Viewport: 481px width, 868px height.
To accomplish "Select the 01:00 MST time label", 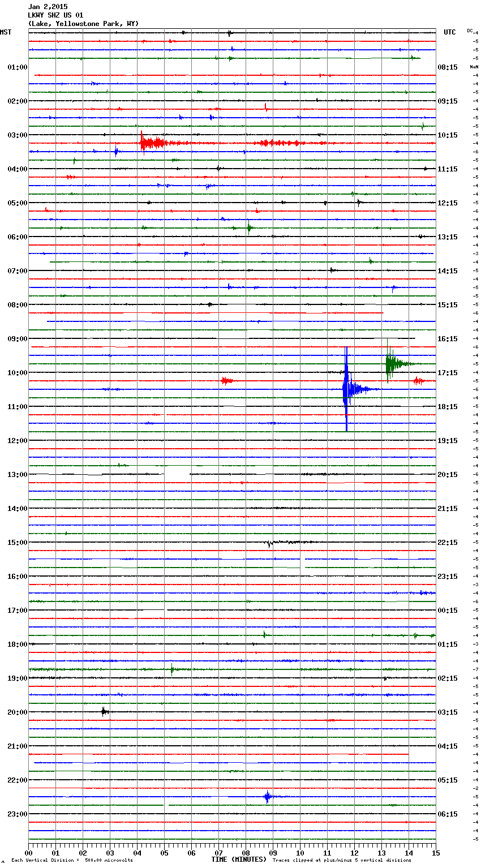I will [18, 67].
